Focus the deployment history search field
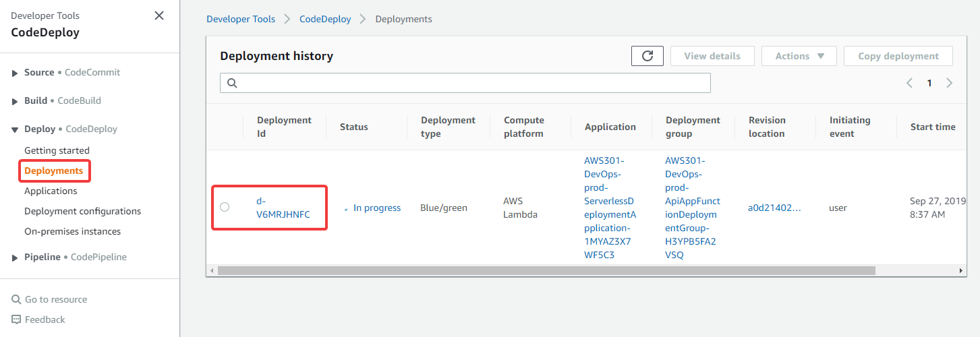This screenshot has width=980, height=337. [x=465, y=83]
